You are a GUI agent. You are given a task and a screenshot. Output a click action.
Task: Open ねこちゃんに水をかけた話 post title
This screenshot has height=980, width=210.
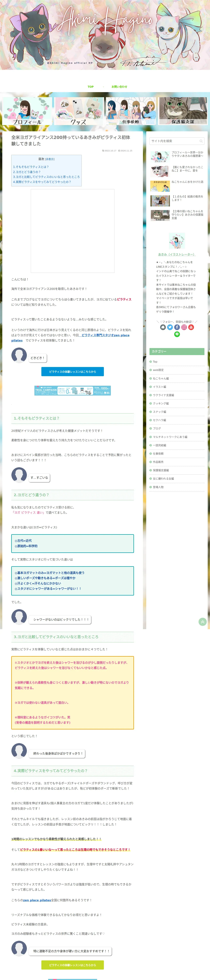(x=188, y=182)
